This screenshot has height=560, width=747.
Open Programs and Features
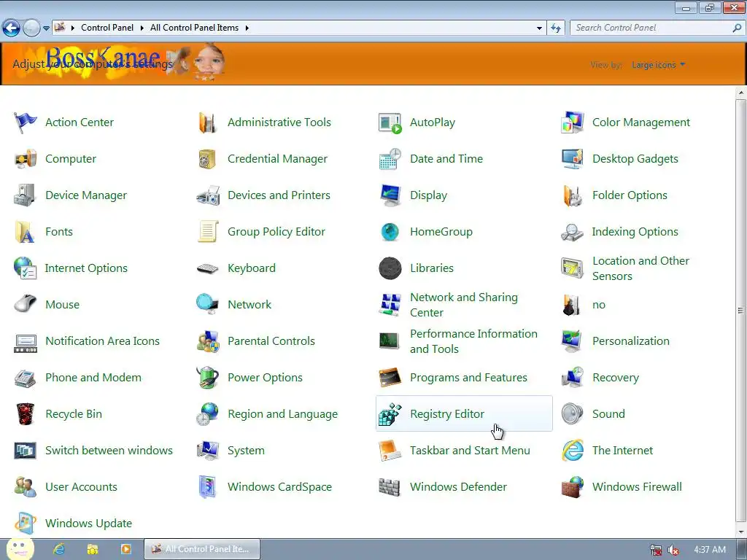[x=468, y=378]
